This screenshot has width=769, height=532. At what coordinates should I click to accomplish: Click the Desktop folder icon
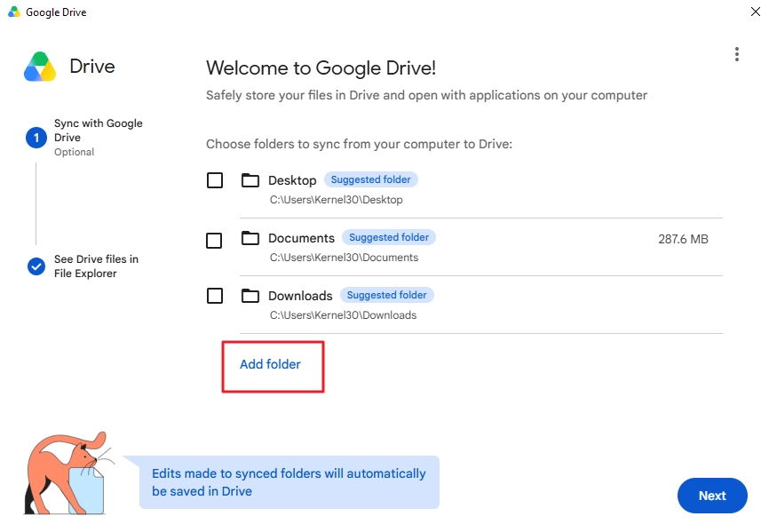click(250, 180)
